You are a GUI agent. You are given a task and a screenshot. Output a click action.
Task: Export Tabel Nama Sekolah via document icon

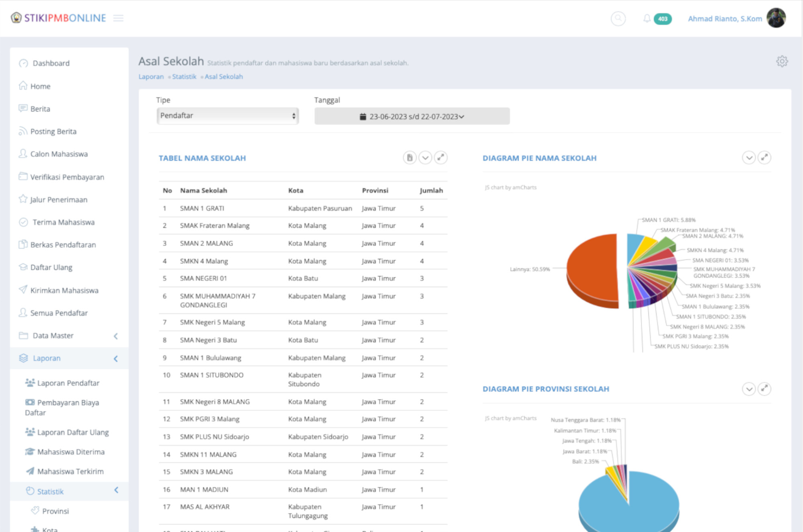(x=410, y=158)
